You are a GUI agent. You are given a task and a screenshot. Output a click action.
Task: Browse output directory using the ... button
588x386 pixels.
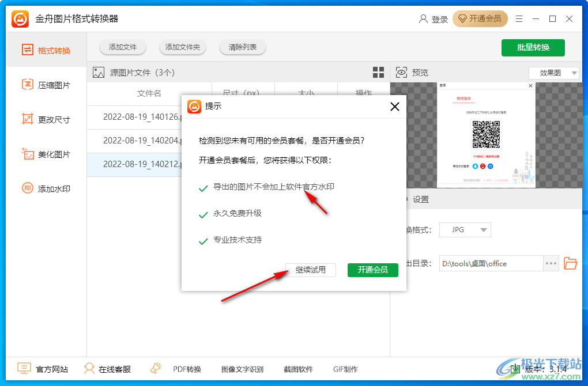[551, 263]
